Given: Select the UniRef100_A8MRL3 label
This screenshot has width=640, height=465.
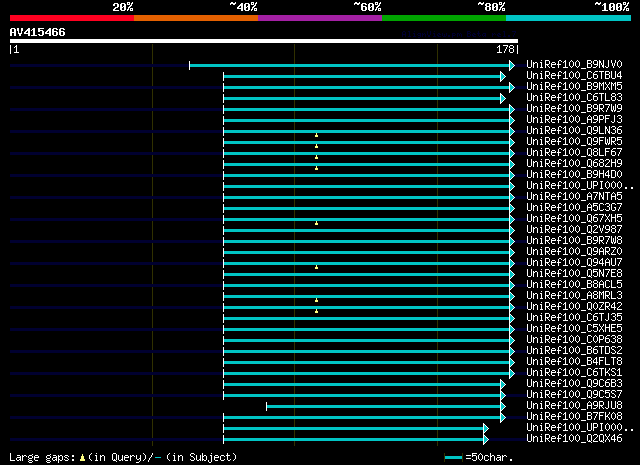Looking at the screenshot, I should tap(574, 296).
